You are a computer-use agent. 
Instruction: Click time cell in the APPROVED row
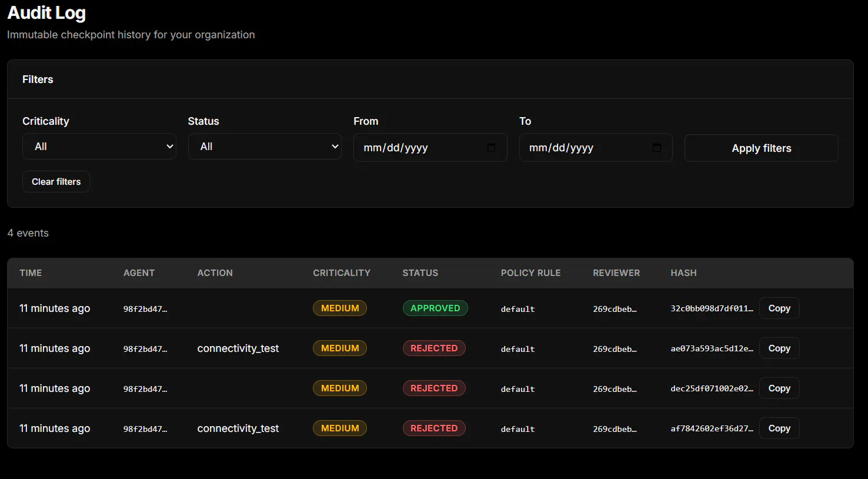pos(55,308)
